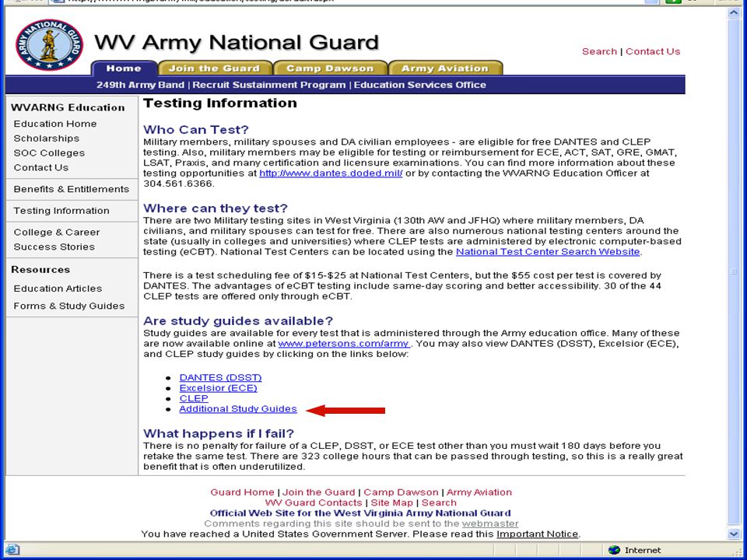Click the vertical scrollbar thumb

734,271
